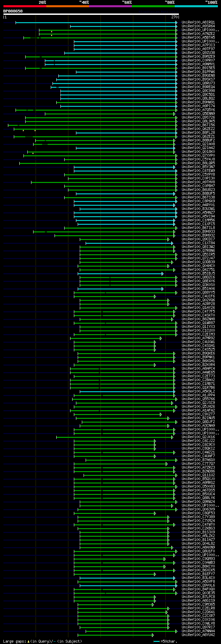Select the UniRef100_Q97R17 label
Screen dimensions: 221x644
click(198, 627)
